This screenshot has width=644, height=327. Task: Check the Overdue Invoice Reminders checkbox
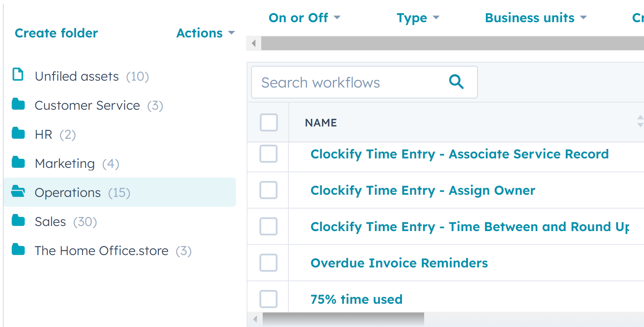268,263
